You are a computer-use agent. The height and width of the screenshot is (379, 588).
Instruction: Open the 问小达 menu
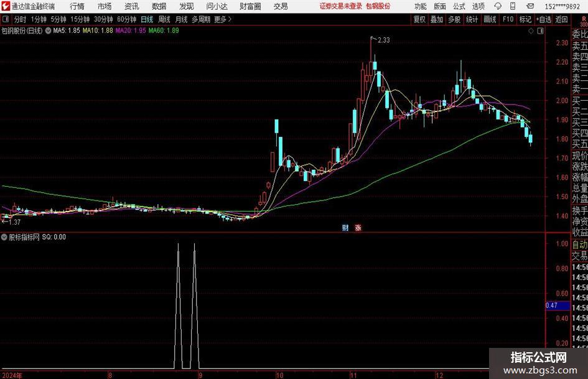coord(217,6)
